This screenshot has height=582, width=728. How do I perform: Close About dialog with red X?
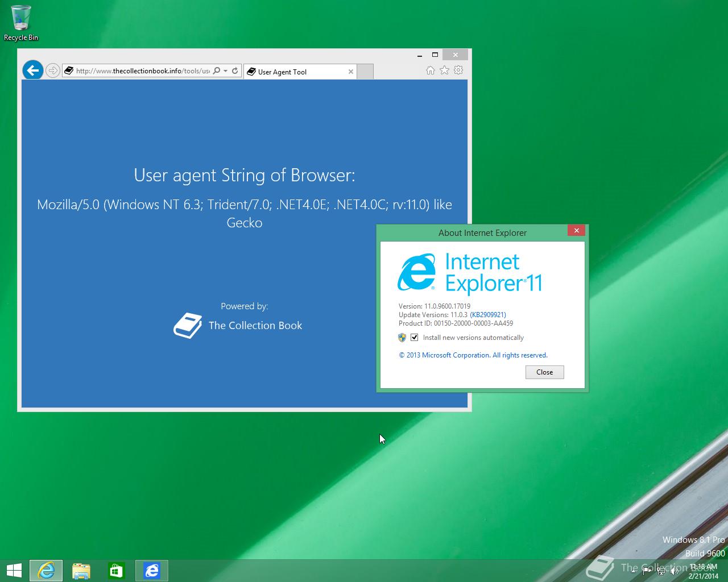coord(577,230)
